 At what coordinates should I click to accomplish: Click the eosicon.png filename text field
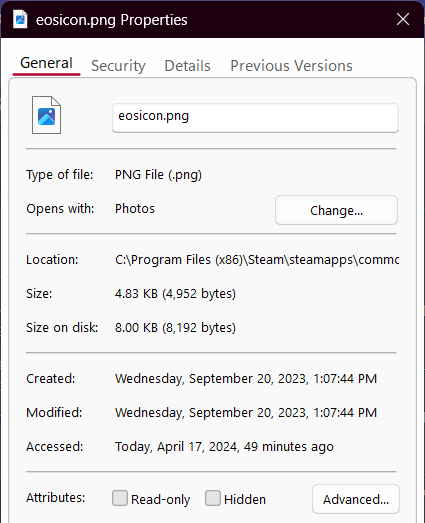point(256,118)
